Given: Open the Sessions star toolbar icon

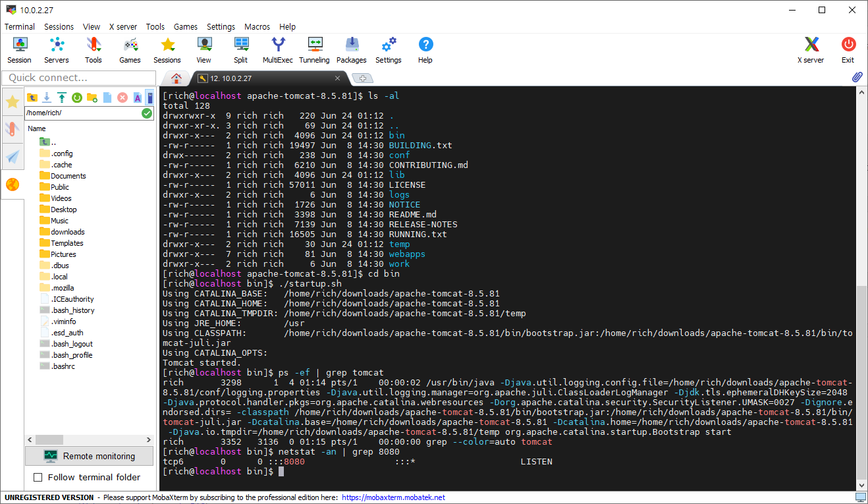Looking at the screenshot, I should [167, 50].
